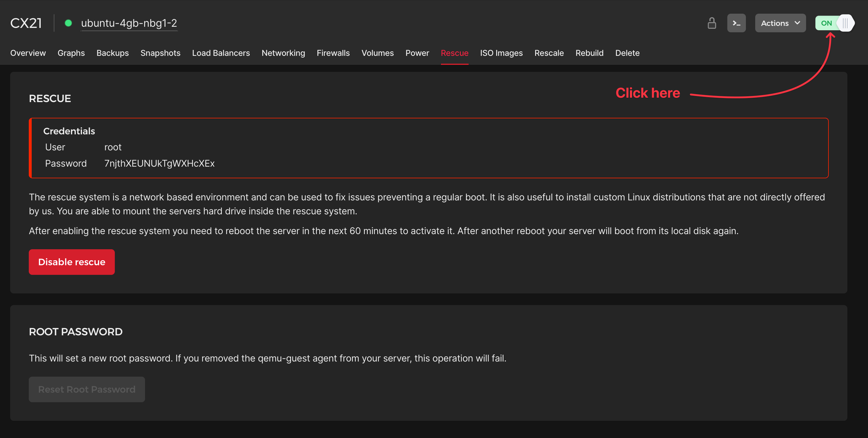Image resolution: width=868 pixels, height=438 pixels.
Task: Open the Volumes management section
Action: coord(377,53)
